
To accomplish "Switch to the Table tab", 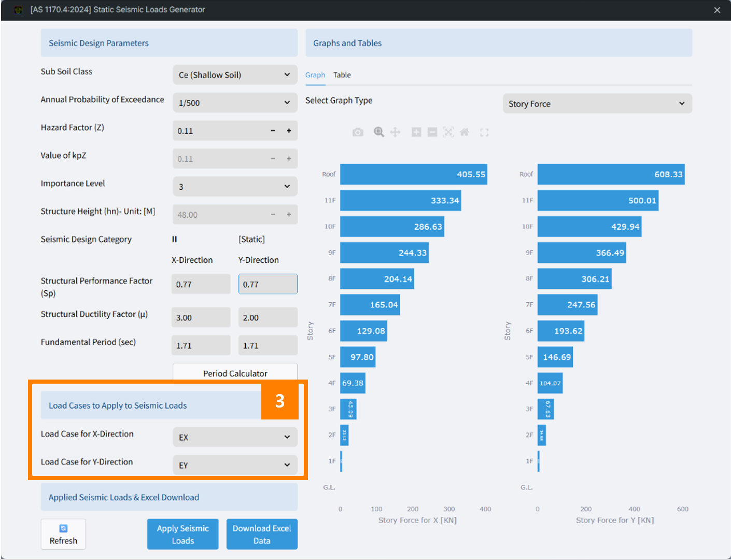I will (342, 75).
